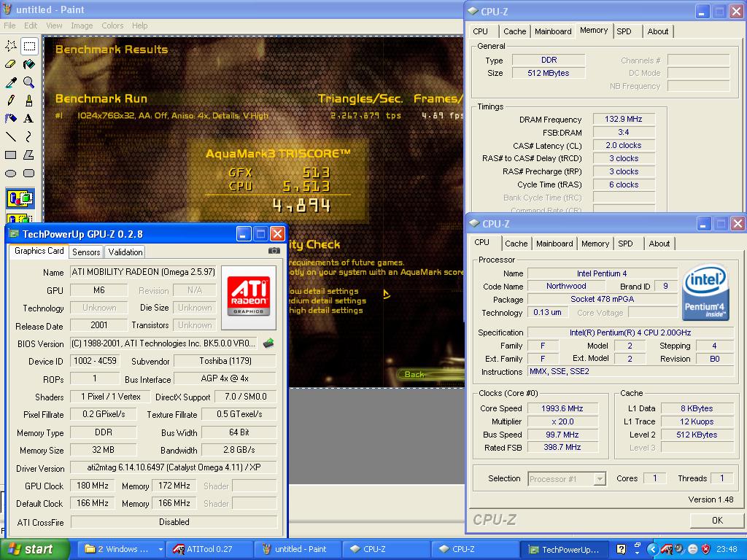The height and width of the screenshot is (560, 747).
Task: Choose the Eraser tool in Paint
Action: point(10,64)
